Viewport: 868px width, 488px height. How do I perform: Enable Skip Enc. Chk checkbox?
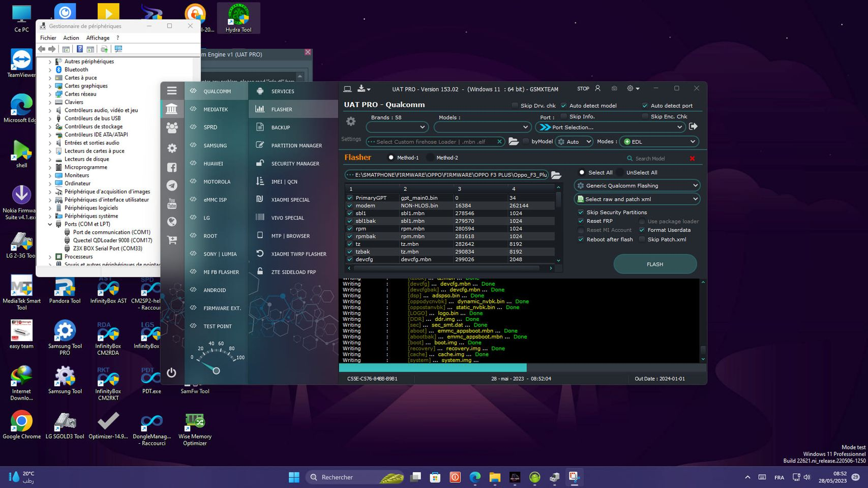click(x=645, y=116)
